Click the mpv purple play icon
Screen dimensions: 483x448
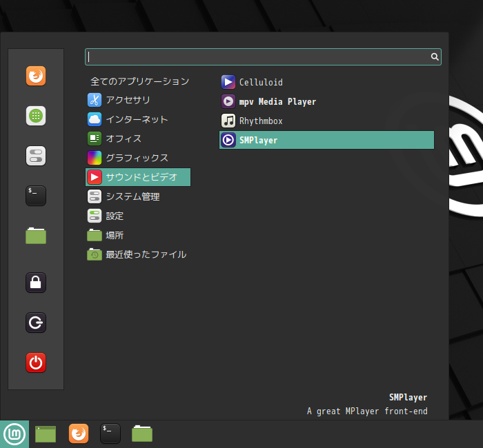point(228,101)
